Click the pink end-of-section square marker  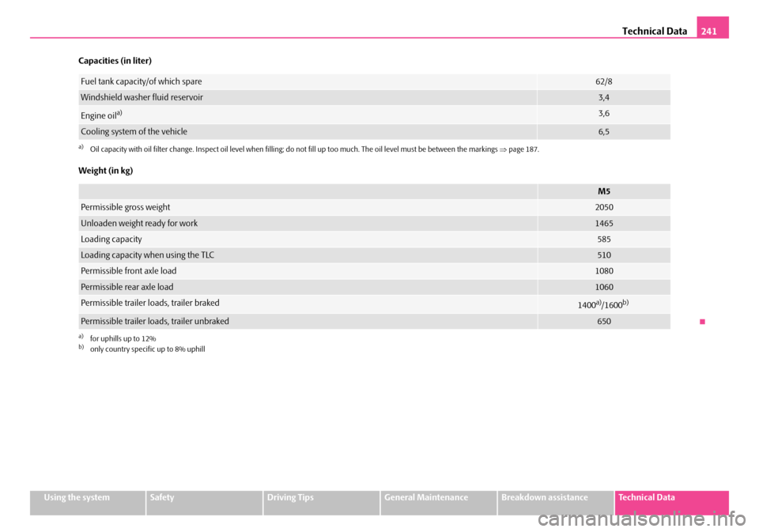[701, 322]
